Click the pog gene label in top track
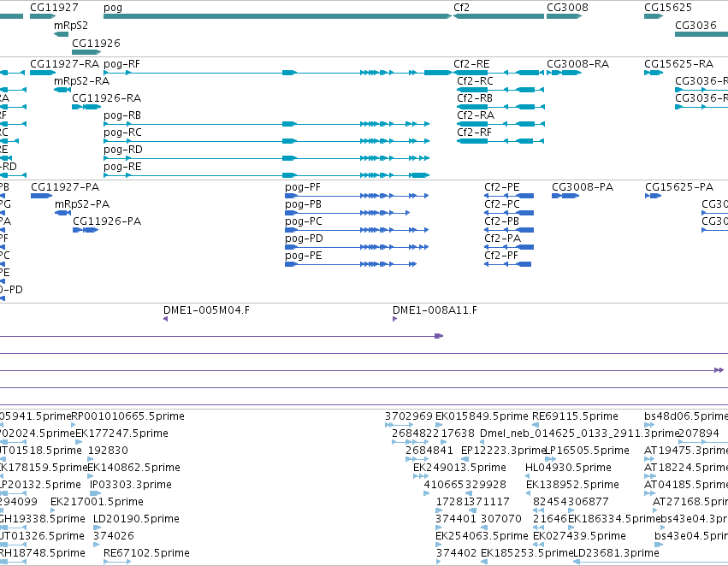Image resolution: width=728 pixels, height=566 pixels. [x=113, y=8]
